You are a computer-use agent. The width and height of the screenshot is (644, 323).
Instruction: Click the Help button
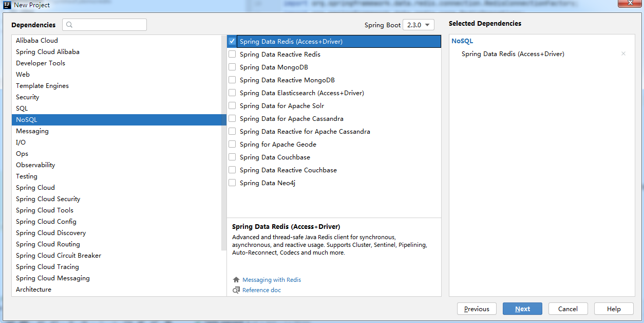pos(613,309)
